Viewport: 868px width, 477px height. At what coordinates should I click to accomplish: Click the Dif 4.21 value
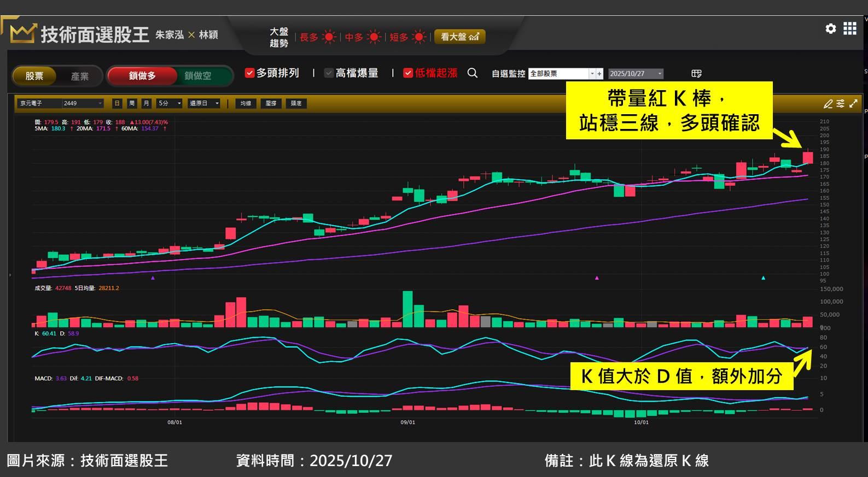pos(86,378)
